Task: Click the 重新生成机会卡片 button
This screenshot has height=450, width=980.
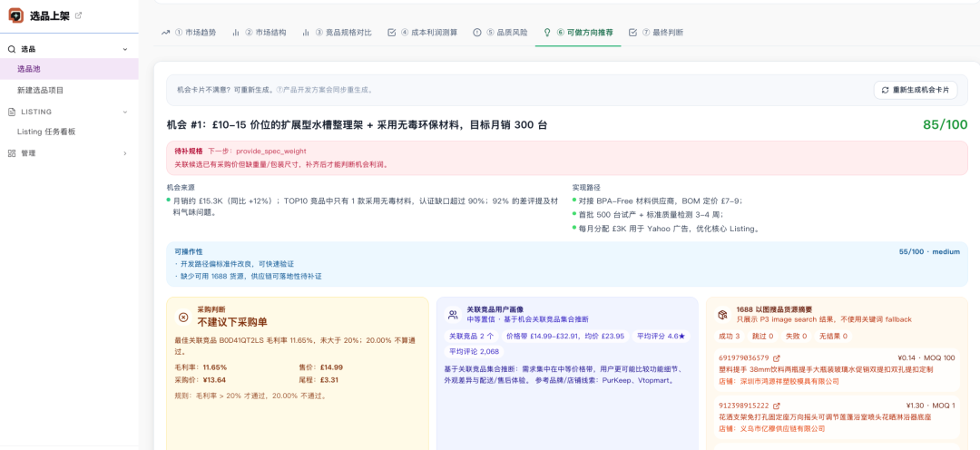Action: (x=915, y=90)
